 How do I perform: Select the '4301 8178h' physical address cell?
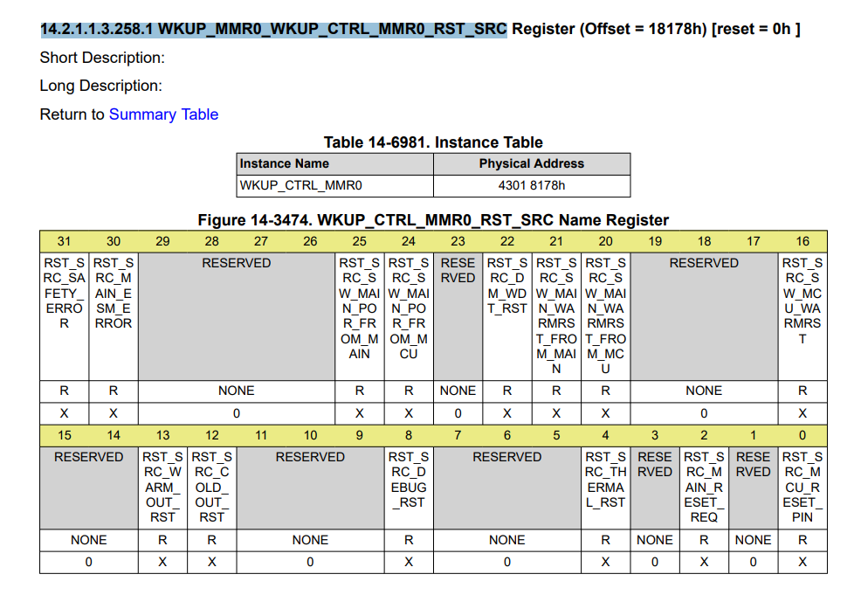click(x=532, y=185)
